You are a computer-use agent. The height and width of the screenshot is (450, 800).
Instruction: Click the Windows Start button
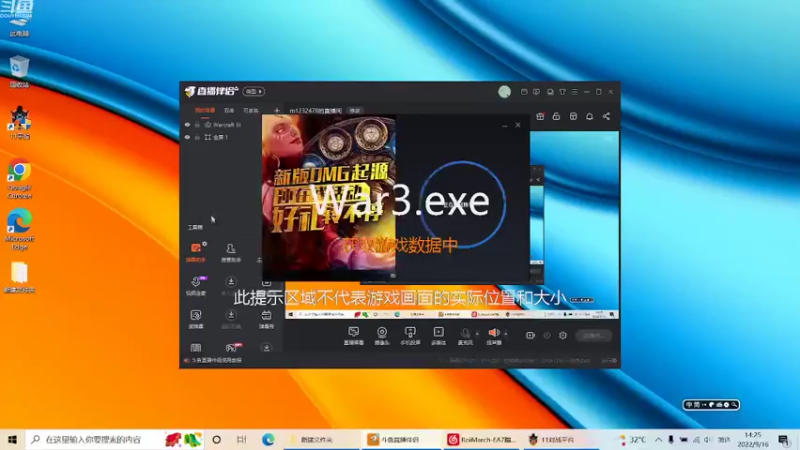(x=12, y=440)
